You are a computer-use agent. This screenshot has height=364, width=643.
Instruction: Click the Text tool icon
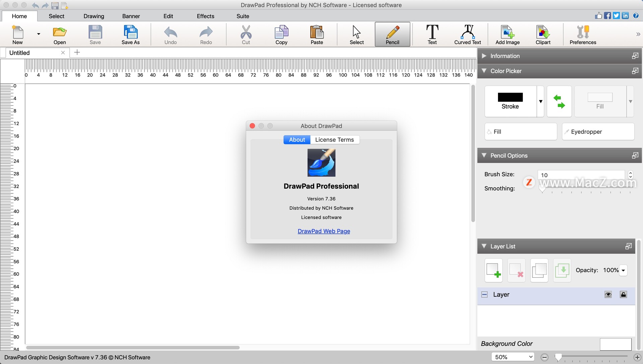(x=432, y=34)
